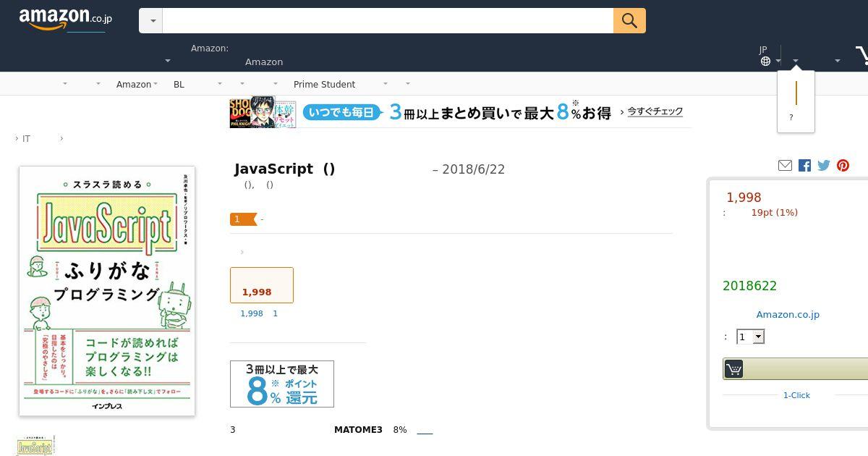Click the orange number 1 bestseller badge
The image size is (868, 456).
[x=243, y=219]
